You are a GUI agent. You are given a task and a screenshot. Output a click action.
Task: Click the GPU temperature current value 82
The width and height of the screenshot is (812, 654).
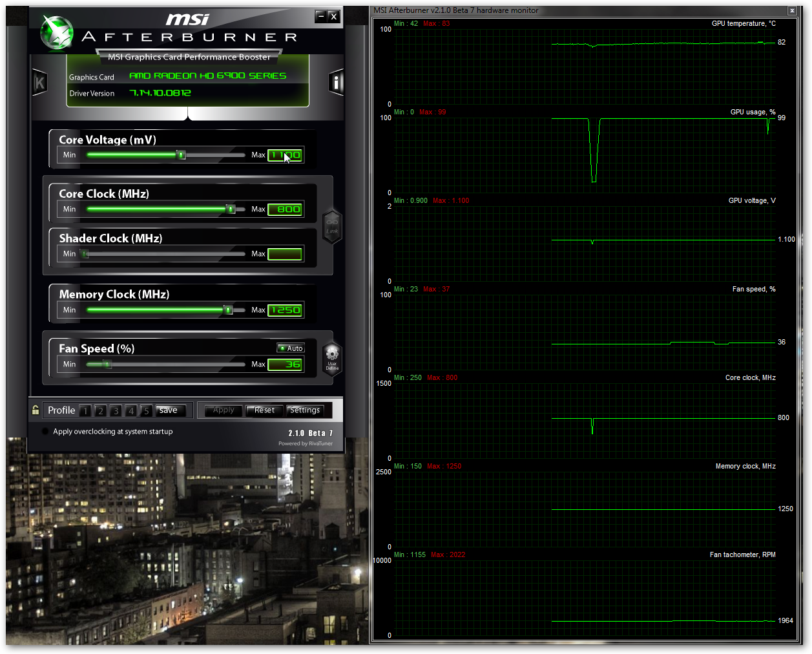click(x=782, y=42)
